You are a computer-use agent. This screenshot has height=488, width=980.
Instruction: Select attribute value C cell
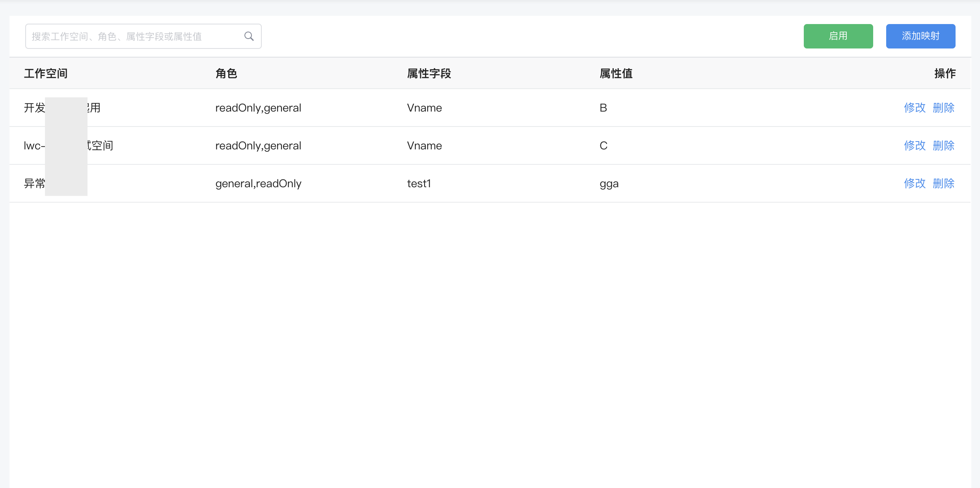tap(604, 145)
